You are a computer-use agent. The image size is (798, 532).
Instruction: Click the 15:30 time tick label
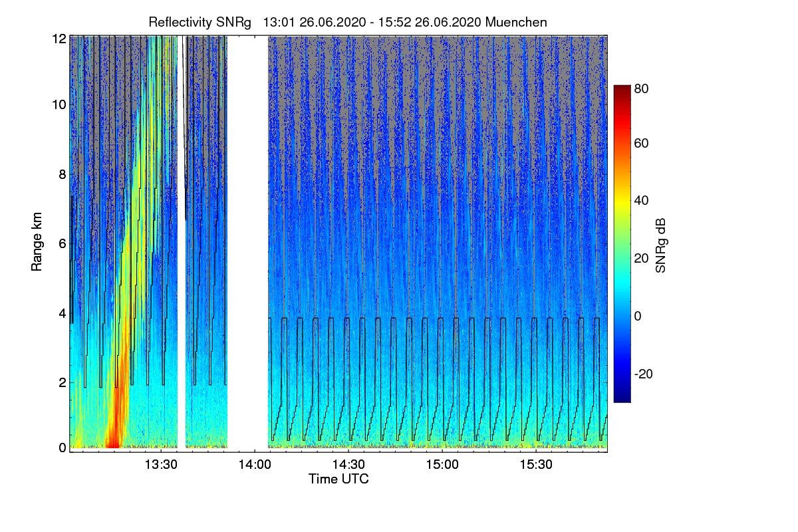[537, 465]
